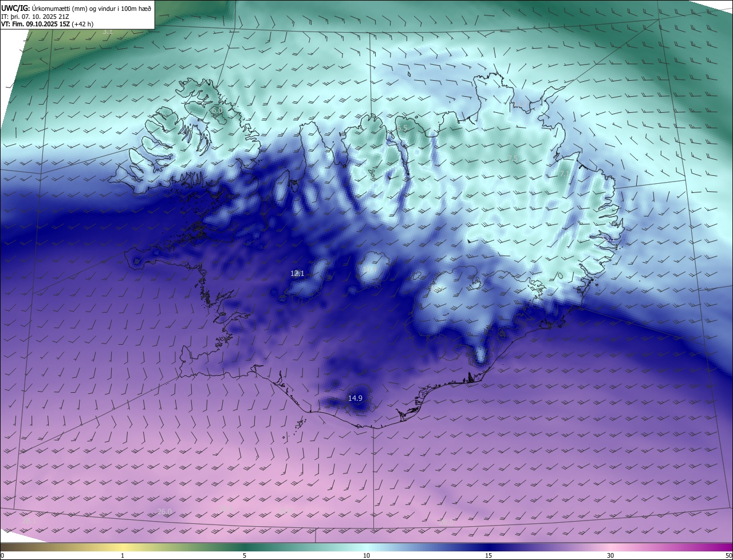Click the '0' tick on the color scale
The height and width of the screenshot is (560, 733).
point(2,555)
